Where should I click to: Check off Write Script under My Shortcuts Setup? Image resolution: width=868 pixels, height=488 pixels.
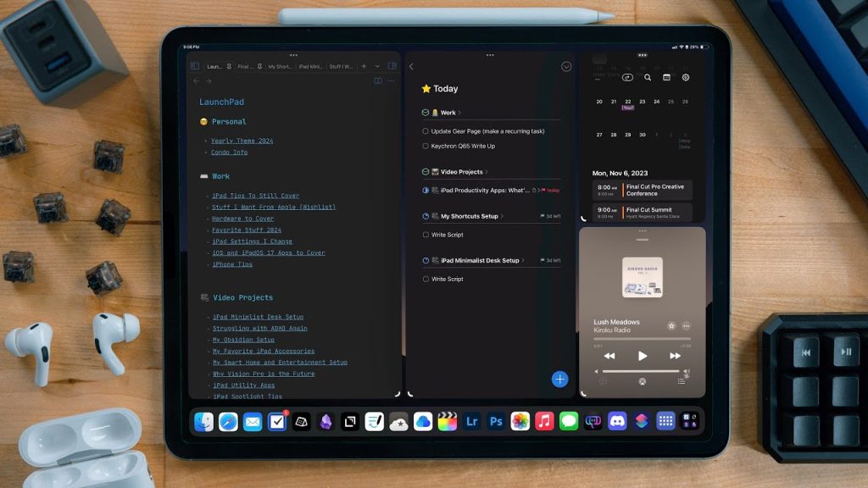(x=426, y=235)
